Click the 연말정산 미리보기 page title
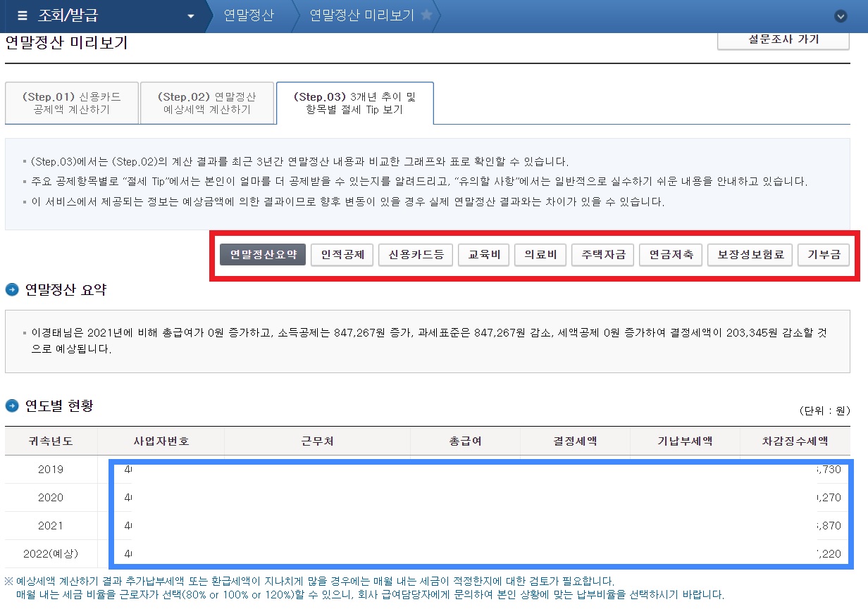The image size is (868, 609). (x=67, y=43)
